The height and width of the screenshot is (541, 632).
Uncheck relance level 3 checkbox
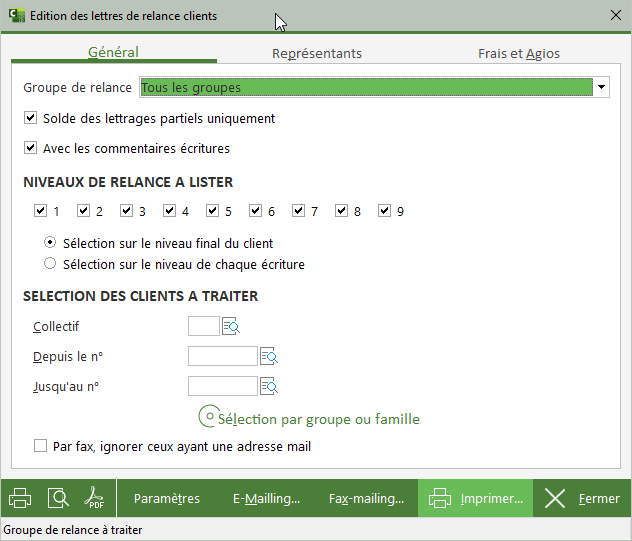[x=127, y=210]
